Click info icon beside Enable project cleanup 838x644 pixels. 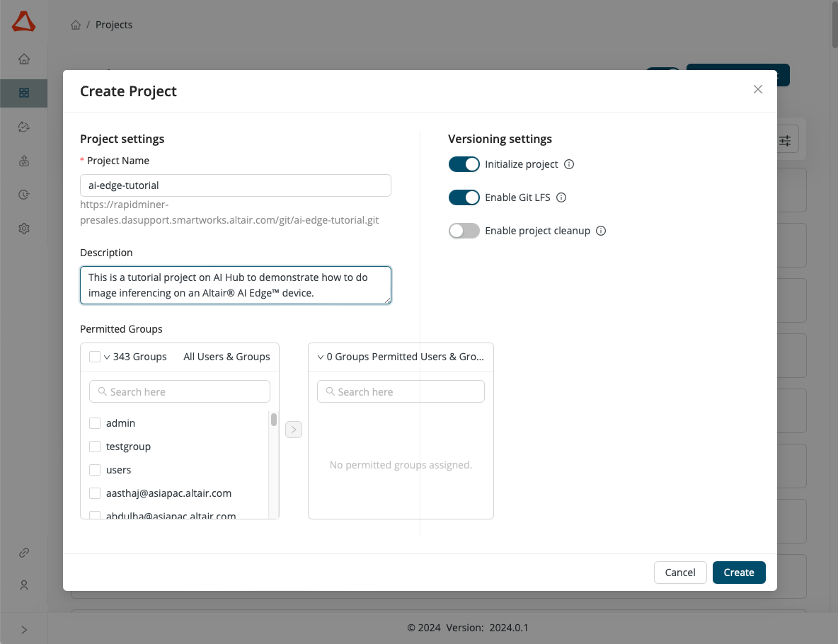click(601, 231)
